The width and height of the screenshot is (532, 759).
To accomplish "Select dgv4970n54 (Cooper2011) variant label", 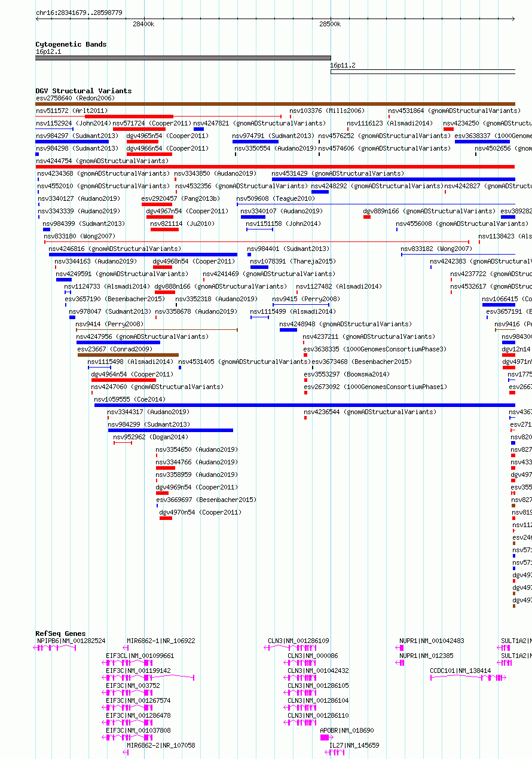I will click(x=201, y=512).
